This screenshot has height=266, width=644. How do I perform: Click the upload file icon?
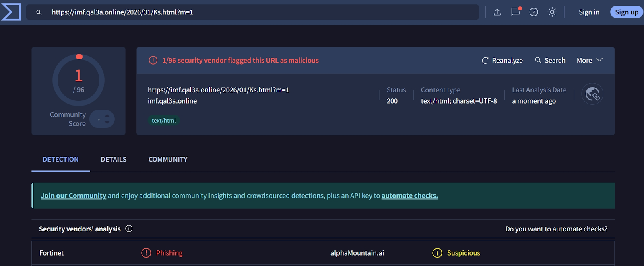497,12
